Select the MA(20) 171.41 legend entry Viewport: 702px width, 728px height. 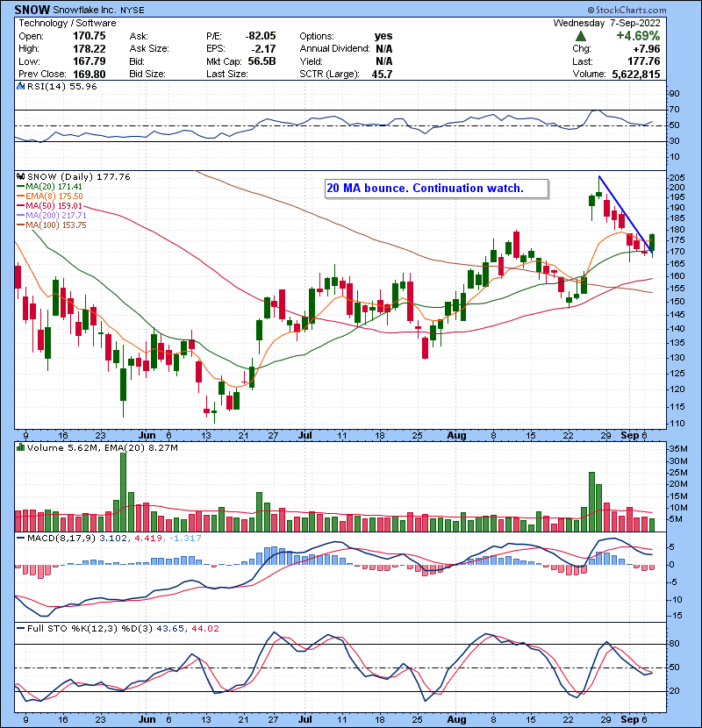49,187
